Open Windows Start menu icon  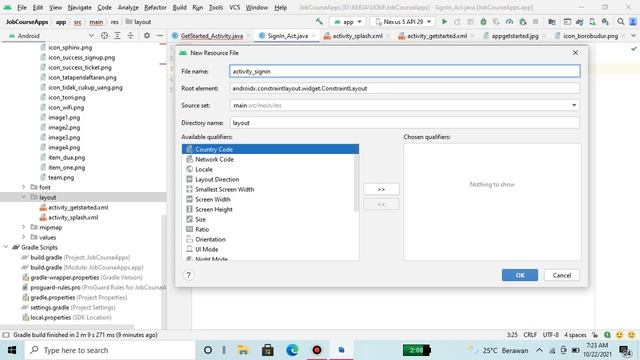(x=12, y=350)
